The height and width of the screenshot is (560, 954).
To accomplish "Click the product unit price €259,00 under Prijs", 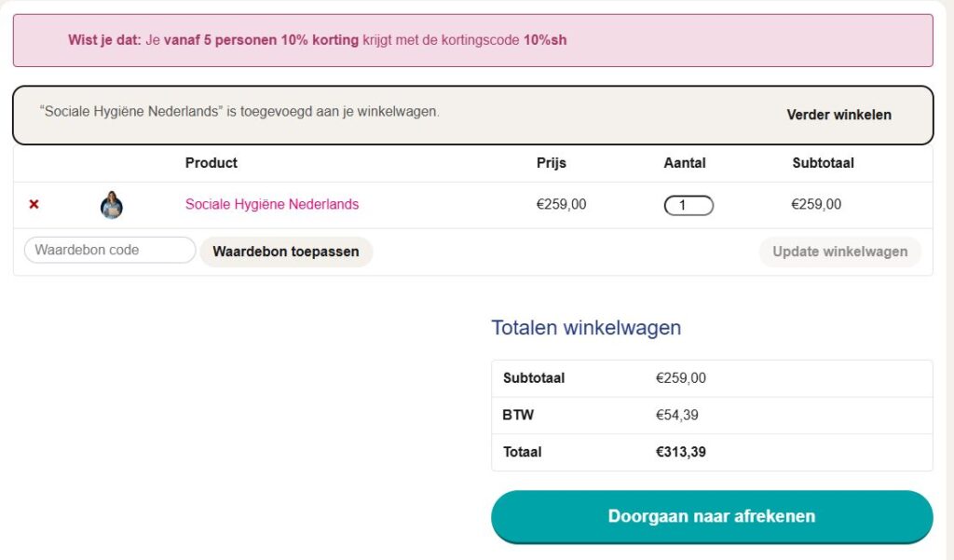I will pos(562,204).
